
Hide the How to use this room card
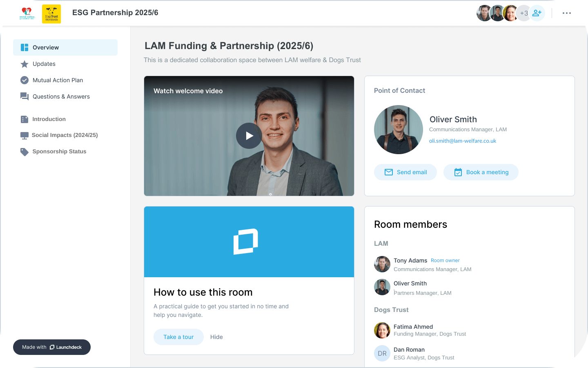[x=216, y=337]
